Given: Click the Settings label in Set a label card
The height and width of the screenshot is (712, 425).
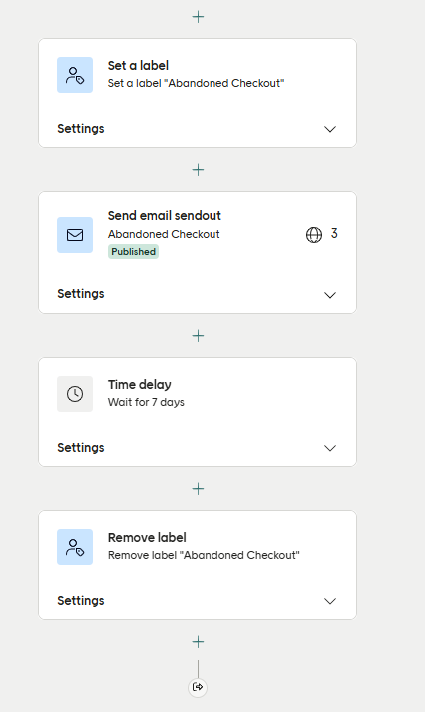Looking at the screenshot, I should (x=81, y=129).
